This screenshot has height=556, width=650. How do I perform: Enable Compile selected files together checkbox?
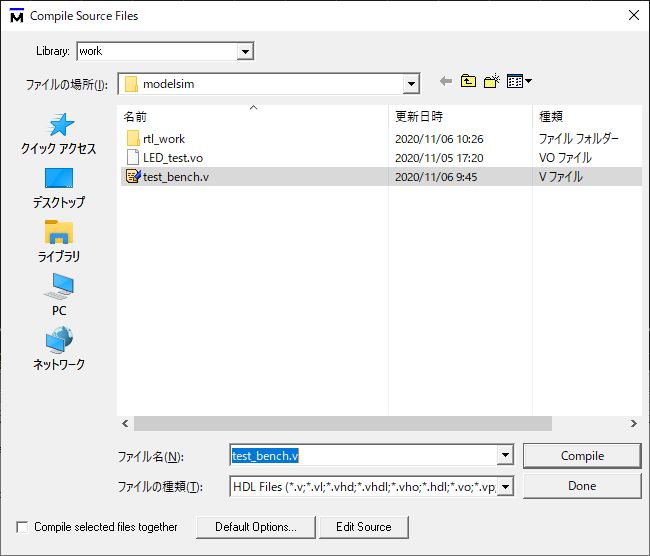23,527
